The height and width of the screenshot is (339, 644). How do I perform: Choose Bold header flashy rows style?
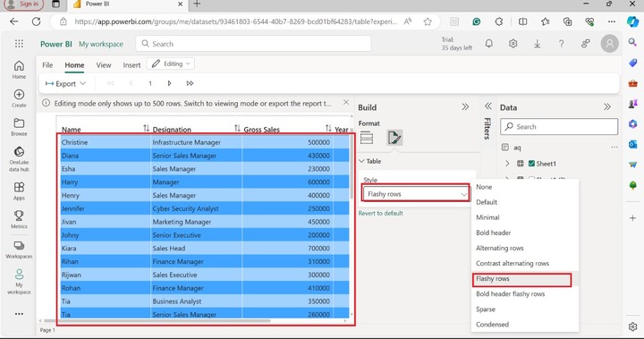525,293
